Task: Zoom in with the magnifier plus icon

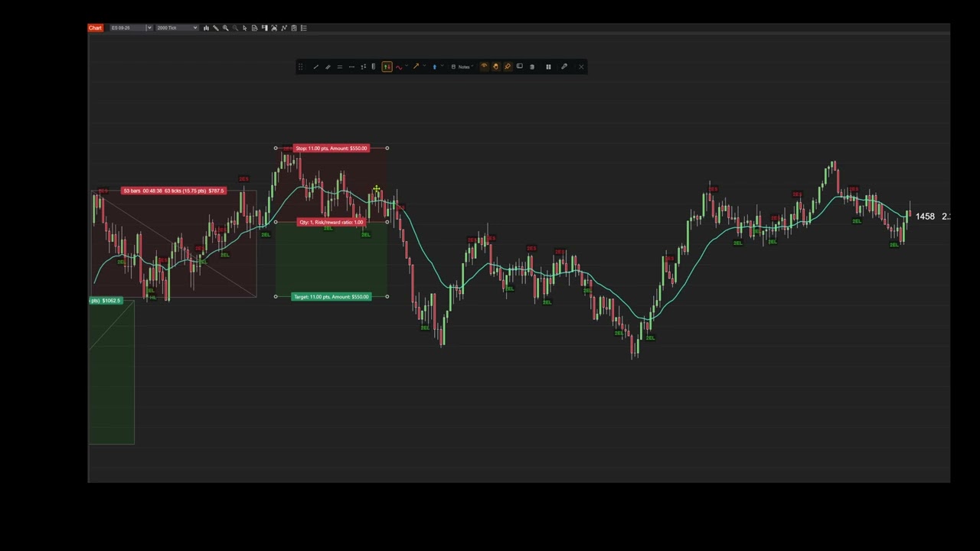Action: point(225,28)
